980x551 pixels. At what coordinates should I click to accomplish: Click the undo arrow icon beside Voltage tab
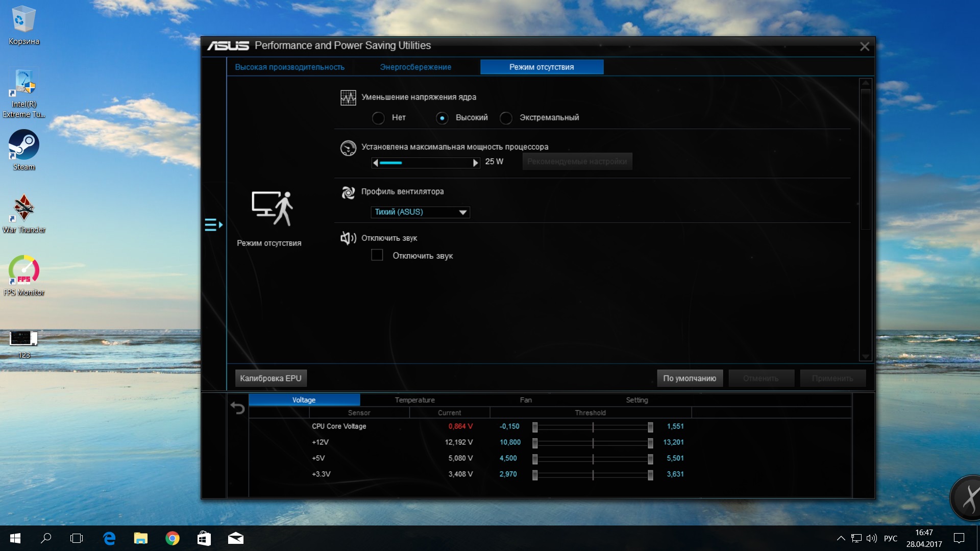tap(237, 408)
